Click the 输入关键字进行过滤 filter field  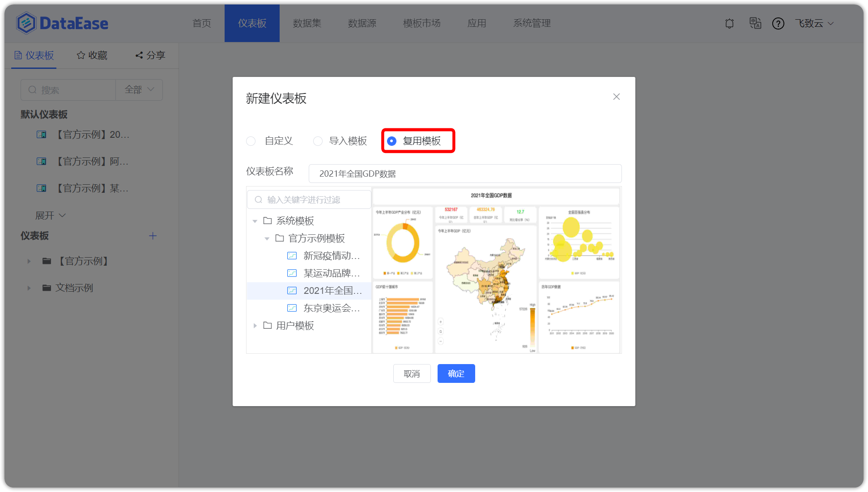click(x=309, y=199)
